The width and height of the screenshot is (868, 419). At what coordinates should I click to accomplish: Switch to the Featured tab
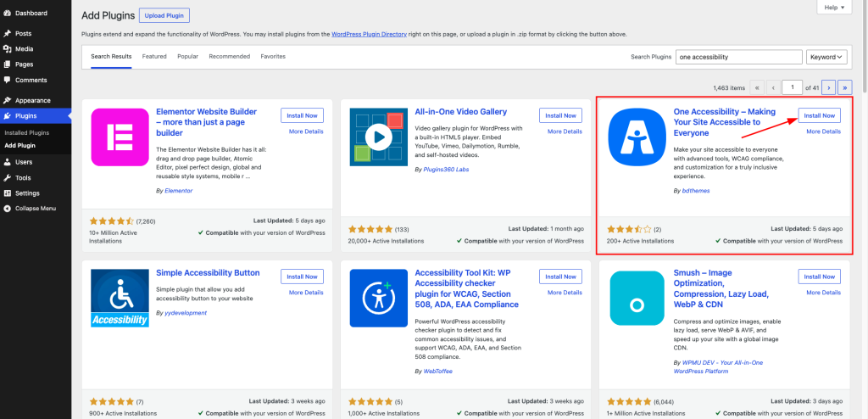154,57
